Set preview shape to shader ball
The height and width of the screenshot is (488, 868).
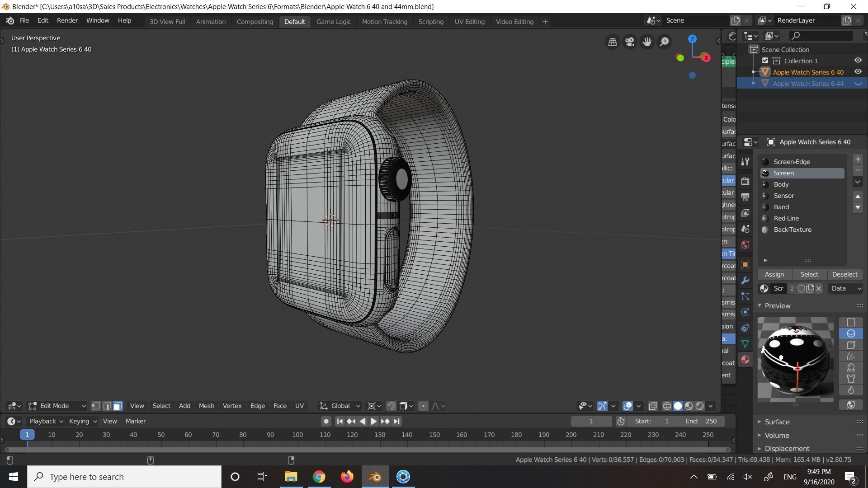851,367
